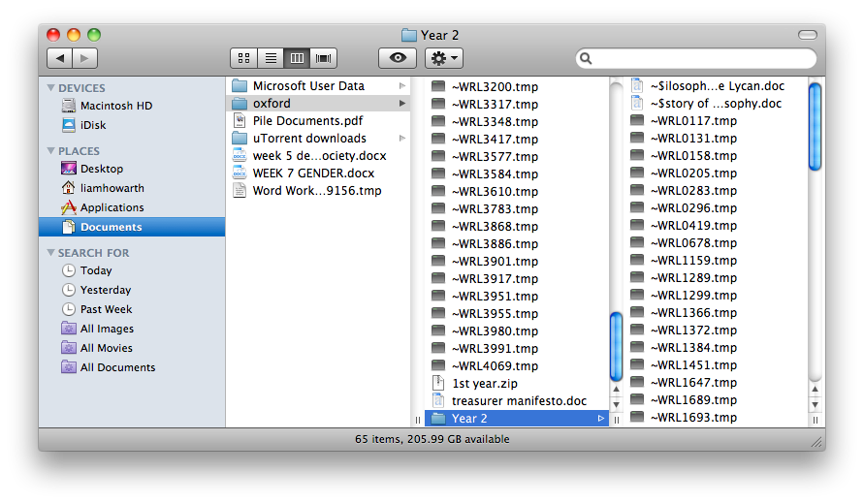Select Word Work...9156.tmp file
This screenshot has height=504, width=864.
pos(318,191)
